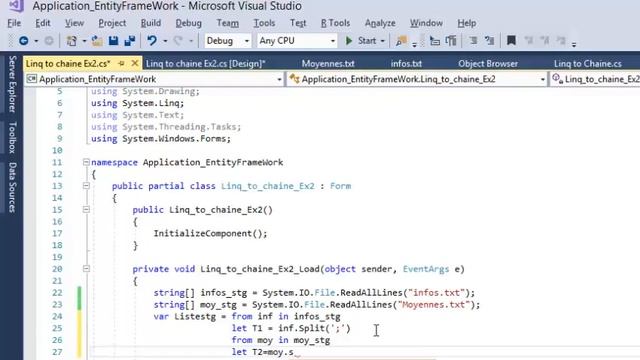Click the green Start play icon
640x360 pixels.
click(x=349, y=40)
